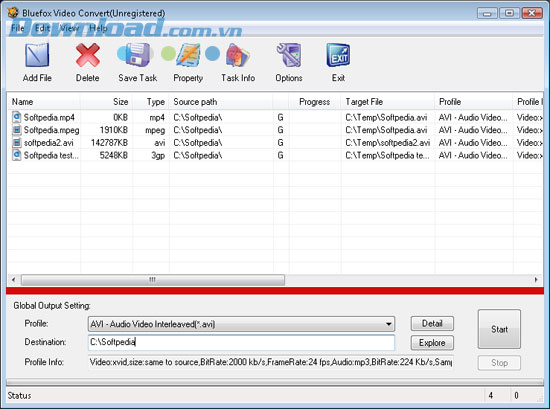Click the Source path column header

point(221,102)
